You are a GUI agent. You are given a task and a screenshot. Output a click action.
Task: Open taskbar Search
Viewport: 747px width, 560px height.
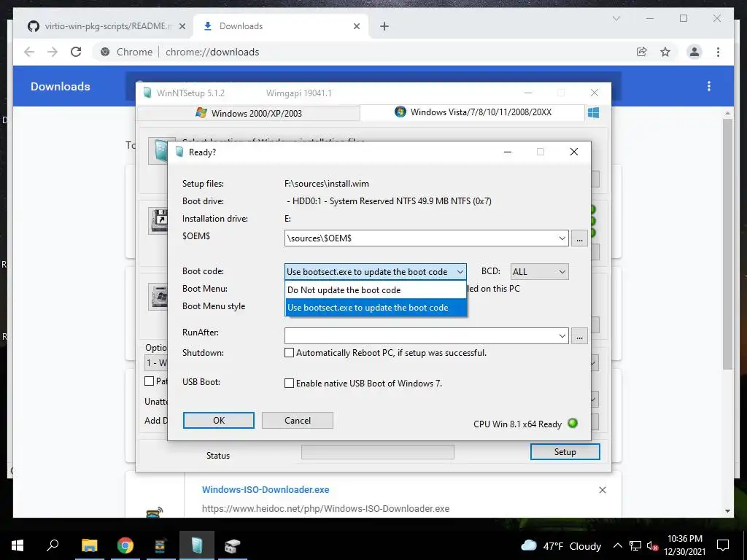click(x=53, y=545)
